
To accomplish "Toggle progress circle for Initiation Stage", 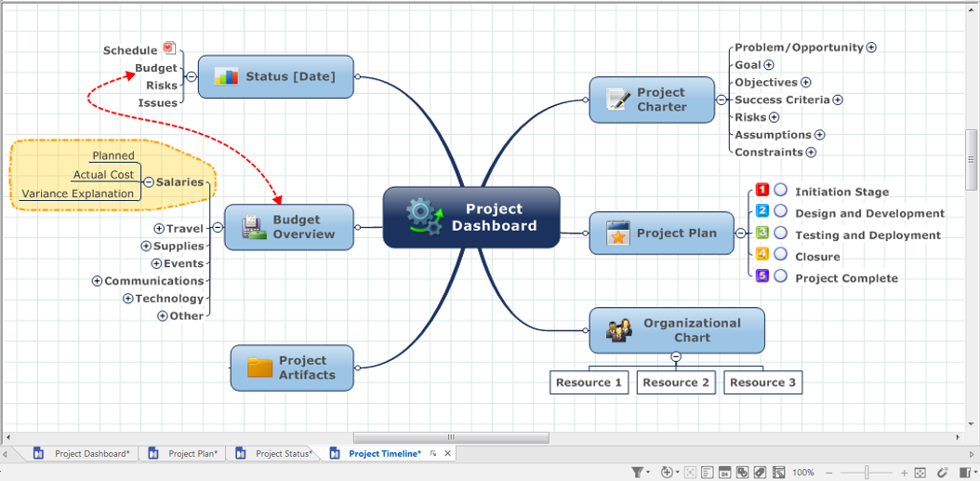I will point(781,190).
